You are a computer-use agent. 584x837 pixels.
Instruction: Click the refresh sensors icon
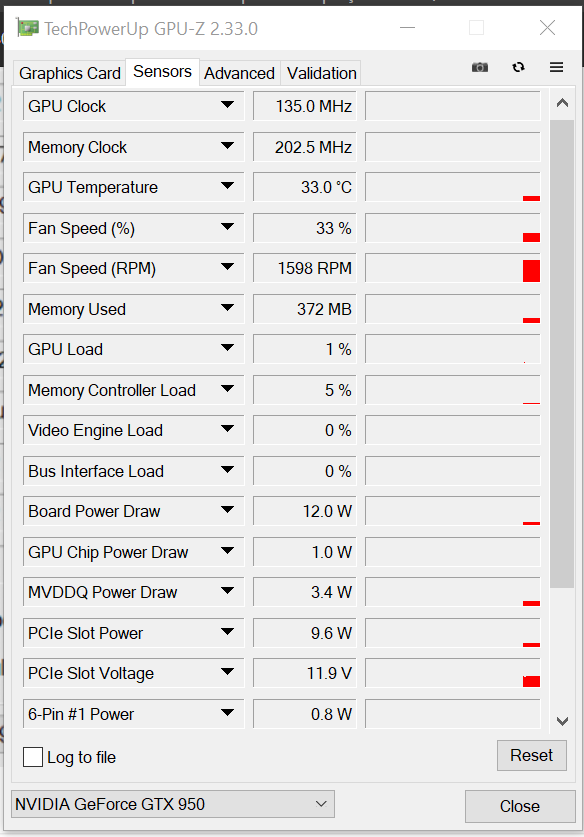[518, 67]
